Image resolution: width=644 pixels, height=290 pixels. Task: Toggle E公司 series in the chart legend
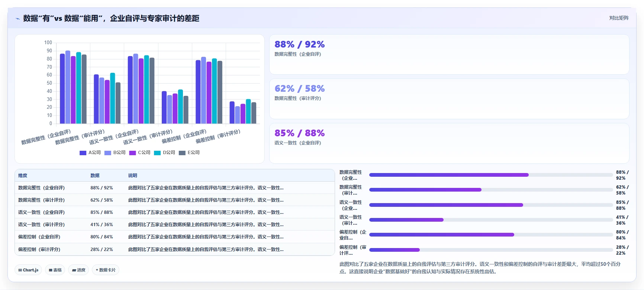[190, 153]
